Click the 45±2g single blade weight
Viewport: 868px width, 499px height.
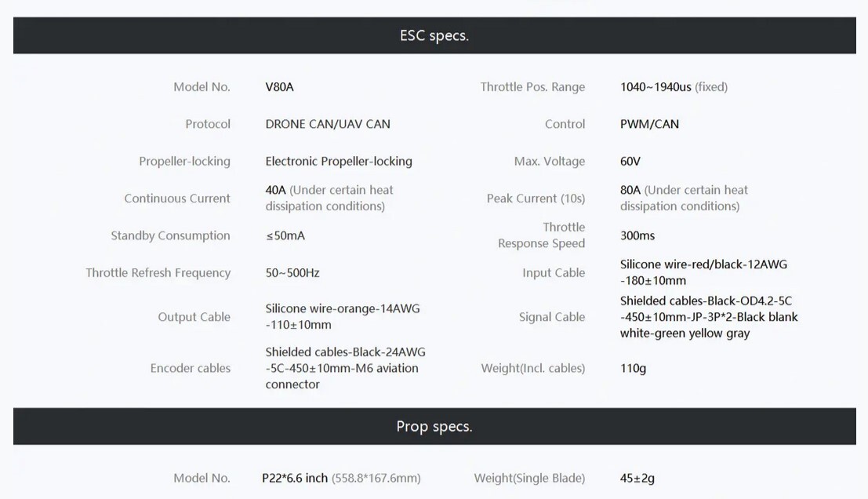pyautogui.click(x=637, y=478)
